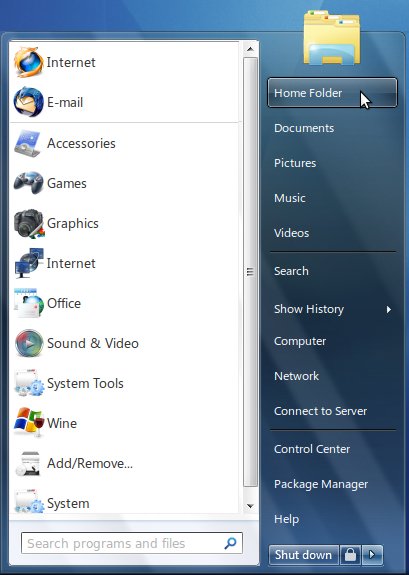Select the Office label text
This screenshot has width=409, height=575.
click(x=64, y=303)
